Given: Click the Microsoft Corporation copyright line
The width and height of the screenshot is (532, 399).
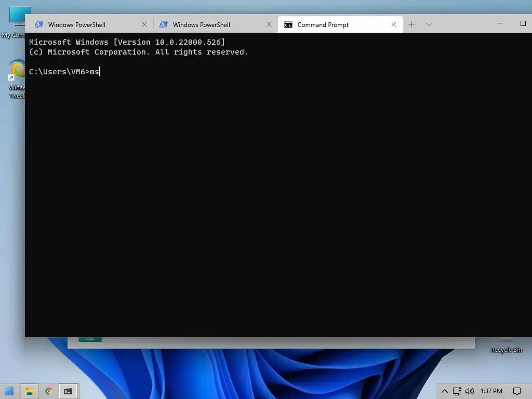Looking at the screenshot, I should point(138,52).
